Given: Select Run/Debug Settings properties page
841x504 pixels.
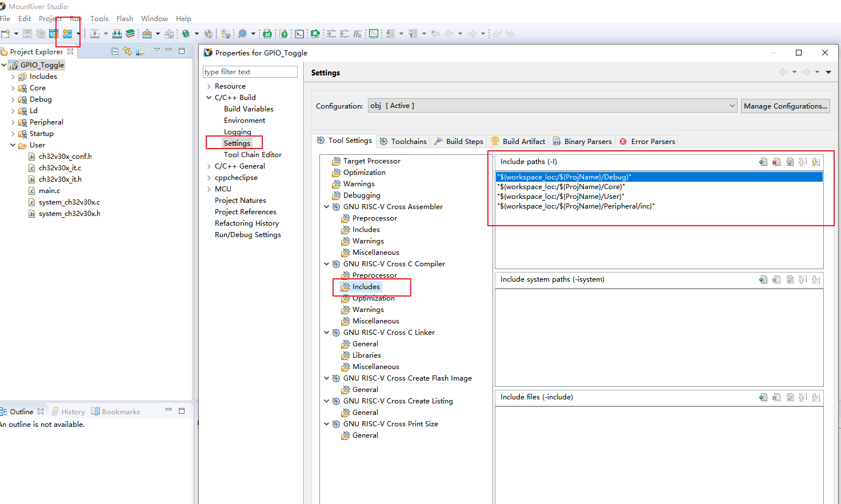Looking at the screenshot, I should point(247,235).
